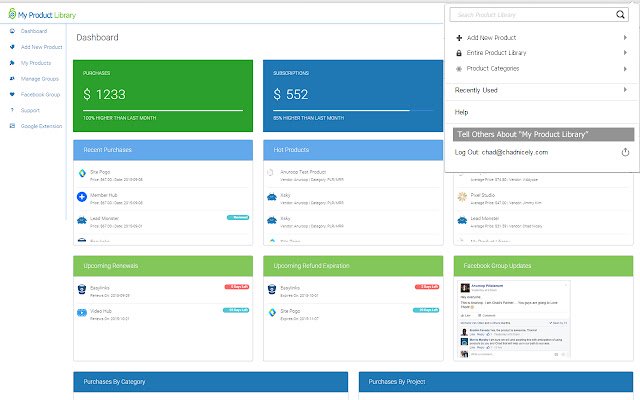Click the My Product Library logo

42,15
